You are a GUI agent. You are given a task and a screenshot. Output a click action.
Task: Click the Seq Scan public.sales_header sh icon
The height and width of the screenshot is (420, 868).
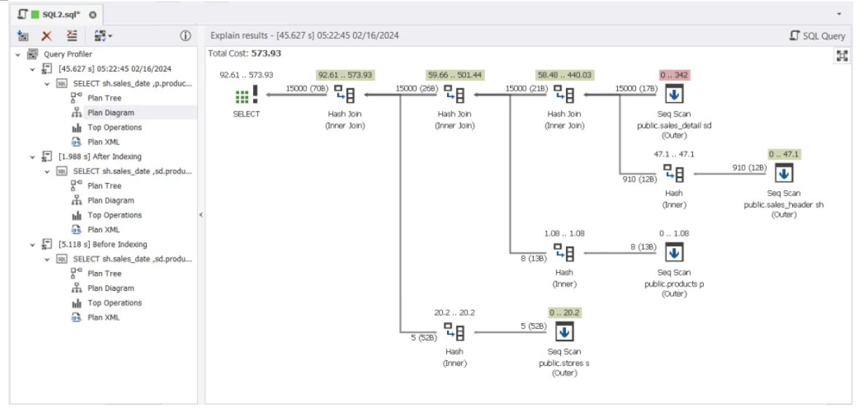click(x=783, y=174)
